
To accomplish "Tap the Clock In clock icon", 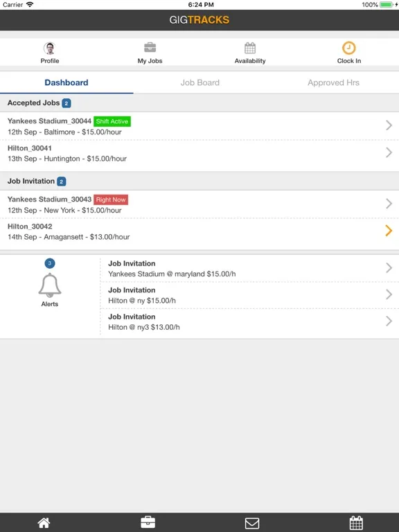I will pyautogui.click(x=349, y=48).
